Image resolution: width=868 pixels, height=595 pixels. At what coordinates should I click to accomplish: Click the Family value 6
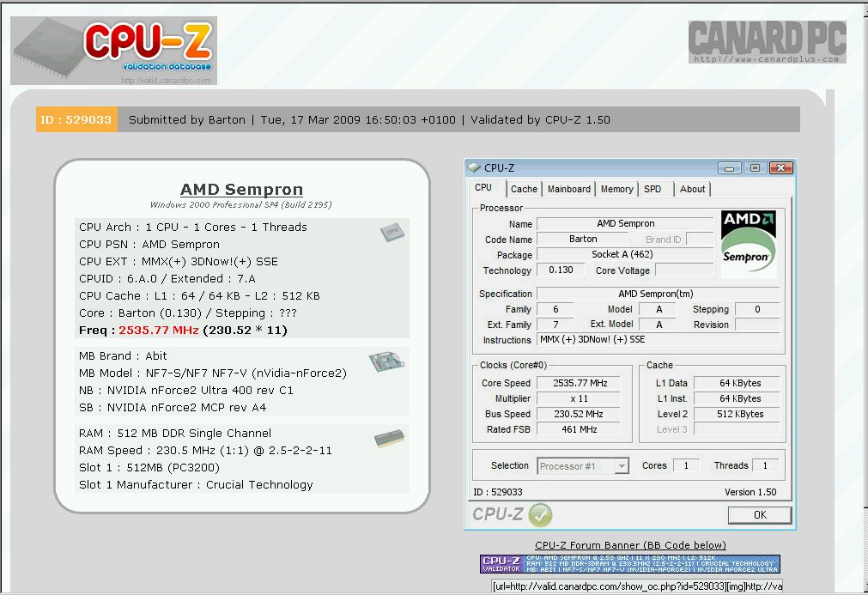tap(555, 309)
